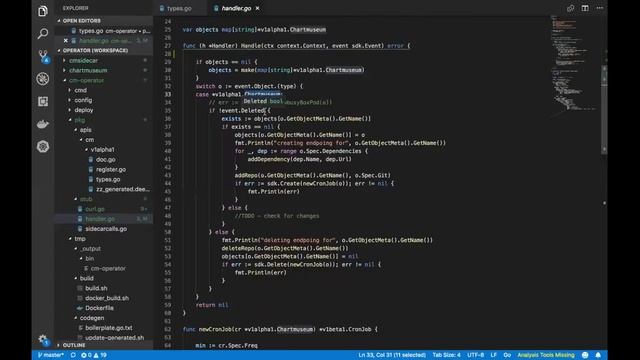This screenshot has height=360, width=640.
Task: Open the feedback smiley in status bar
Action: tap(585, 355)
